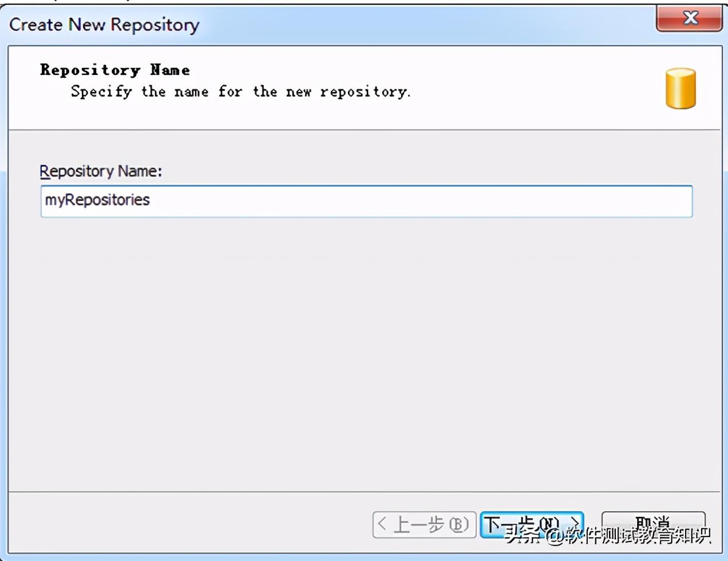Click empty space in the title bar
The image size is (728, 561).
pos(429,25)
